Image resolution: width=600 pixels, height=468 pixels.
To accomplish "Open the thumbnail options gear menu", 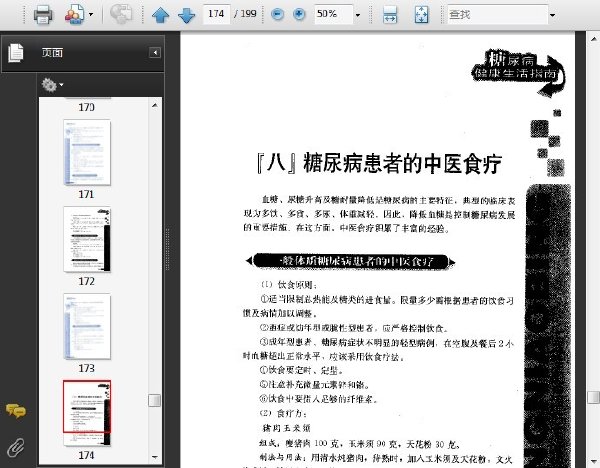I will (x=52, y=85).
